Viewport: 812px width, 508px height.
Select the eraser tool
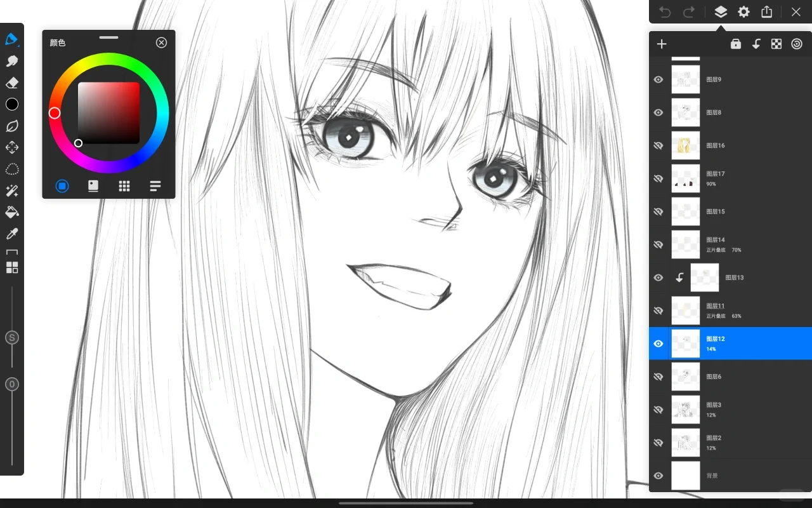click(11, 83)
